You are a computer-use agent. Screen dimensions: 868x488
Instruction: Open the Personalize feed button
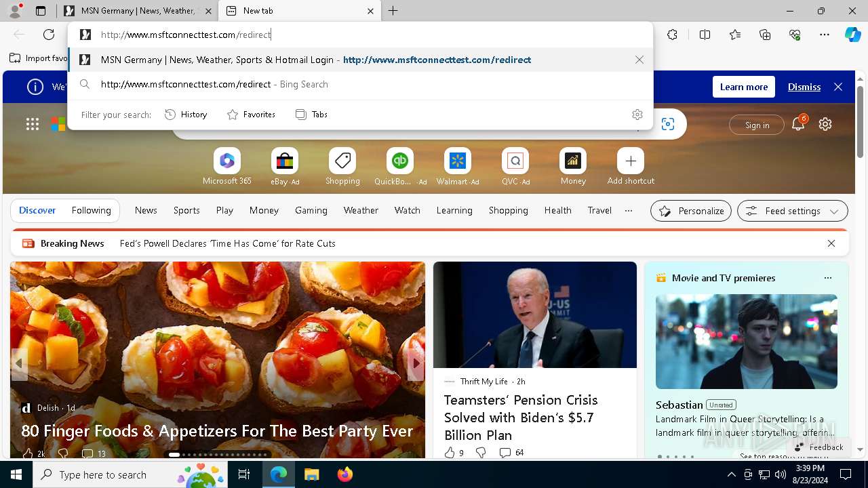point(691,211)
